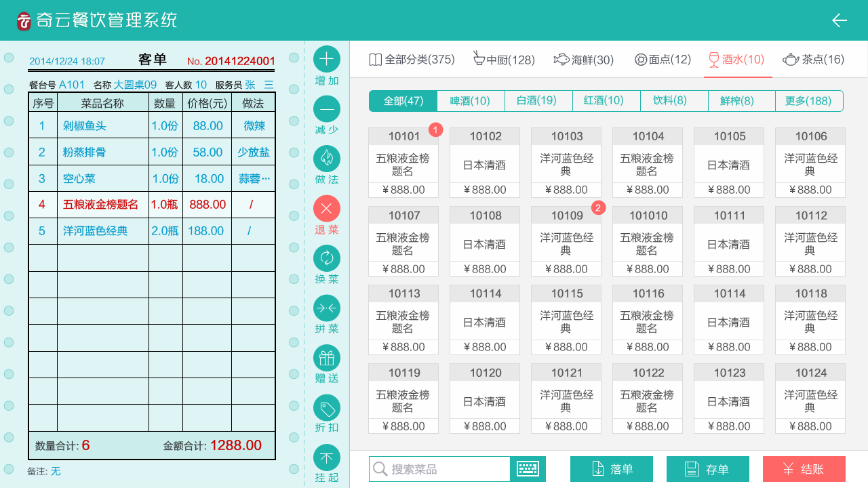The width and height of the screenshot is (868, 488).
Task: Switch to 中厨(128) tab
Action: pos(504,60)
